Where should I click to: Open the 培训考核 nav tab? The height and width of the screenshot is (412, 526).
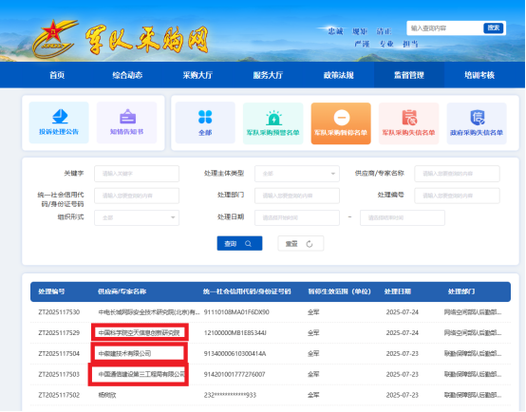click(x=479, y=75)
